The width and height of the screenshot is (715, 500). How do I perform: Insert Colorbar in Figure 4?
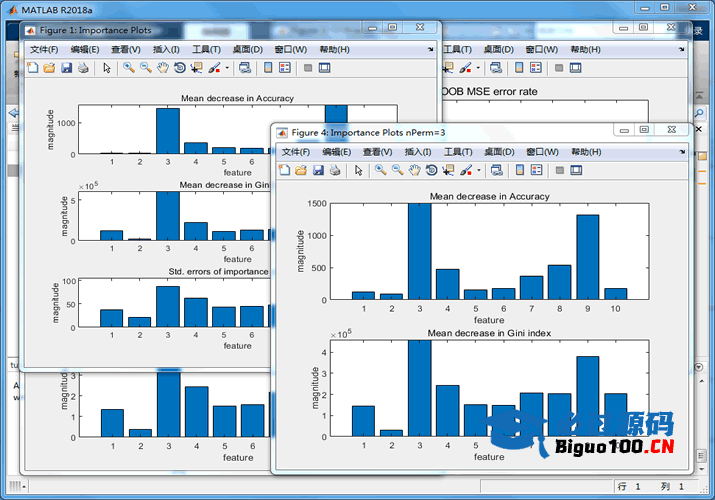click(520, 170)
